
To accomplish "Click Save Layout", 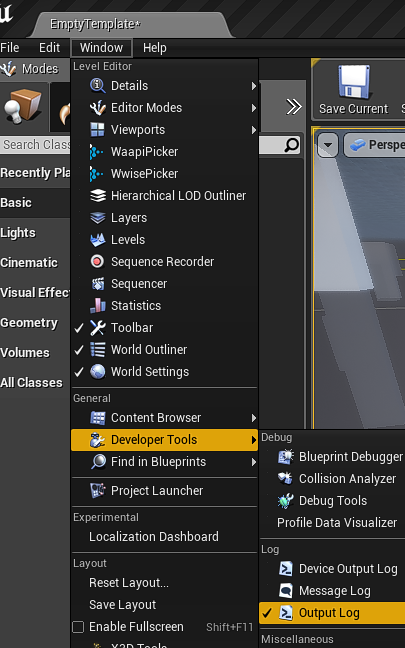I will coord(122,605).
